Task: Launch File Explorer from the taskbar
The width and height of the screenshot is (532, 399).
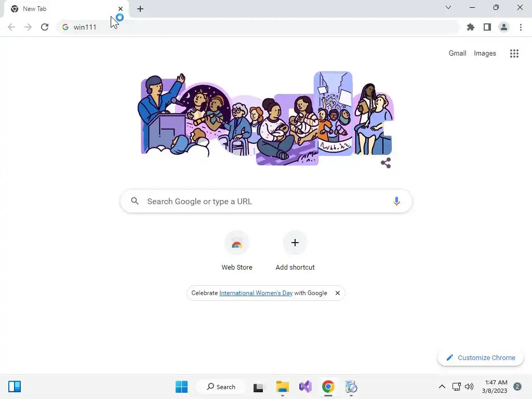Action: click(282, 387)
